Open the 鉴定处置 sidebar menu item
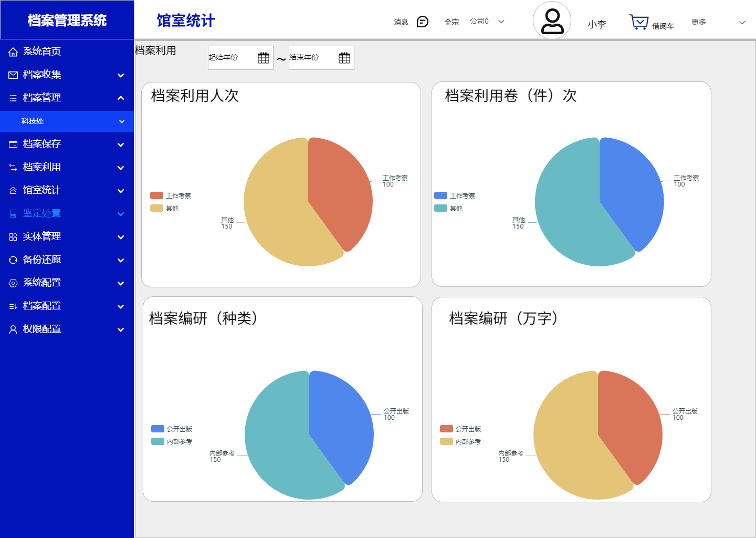Viewport: 756px width, 538px height. (42, 213)
